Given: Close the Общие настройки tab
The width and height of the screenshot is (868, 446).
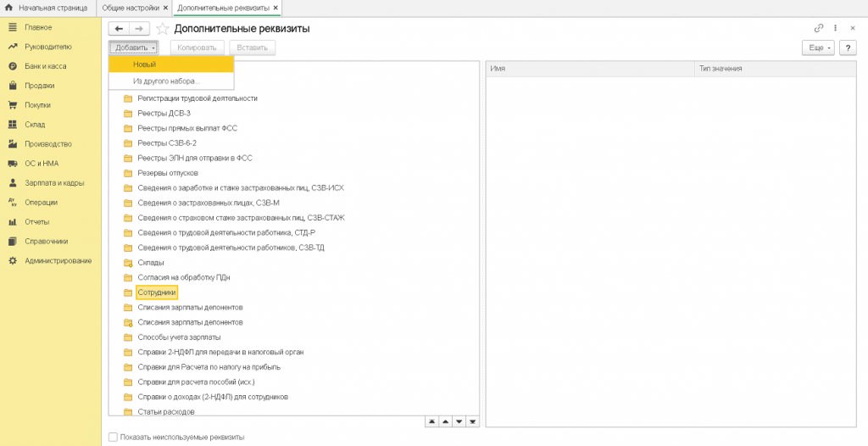Looking at the screenshot, I should coord(166,8).
